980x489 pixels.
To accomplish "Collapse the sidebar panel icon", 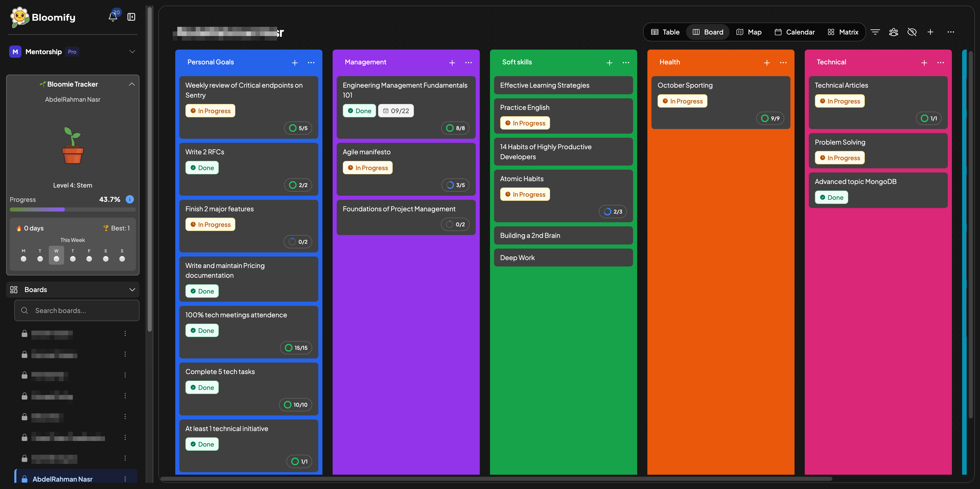I will [131, 17].
